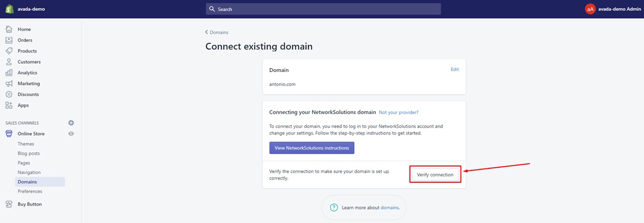Click the Online Store storefront icon
644x223 pixels.
coord(9,133)
